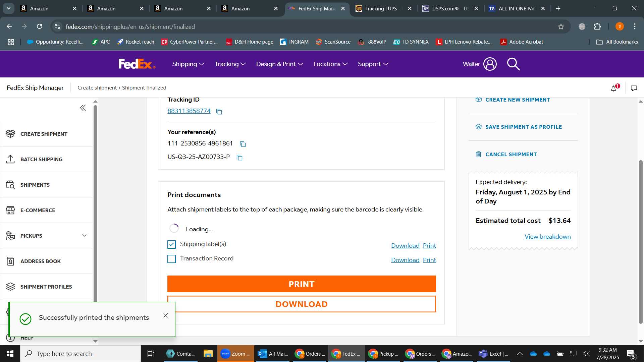This screenshot has height=362, width=644.
Task: Open Zoom from the taskbar
Action: (235, 354)
